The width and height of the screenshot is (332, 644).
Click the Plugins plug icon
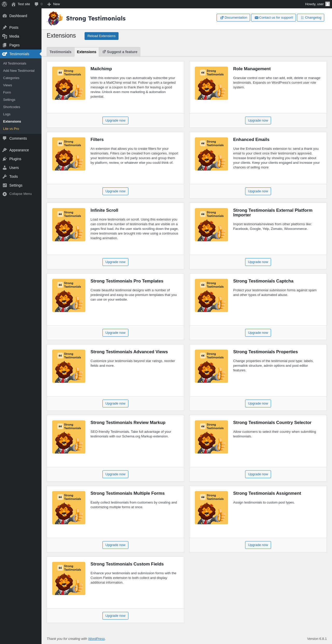5,159
